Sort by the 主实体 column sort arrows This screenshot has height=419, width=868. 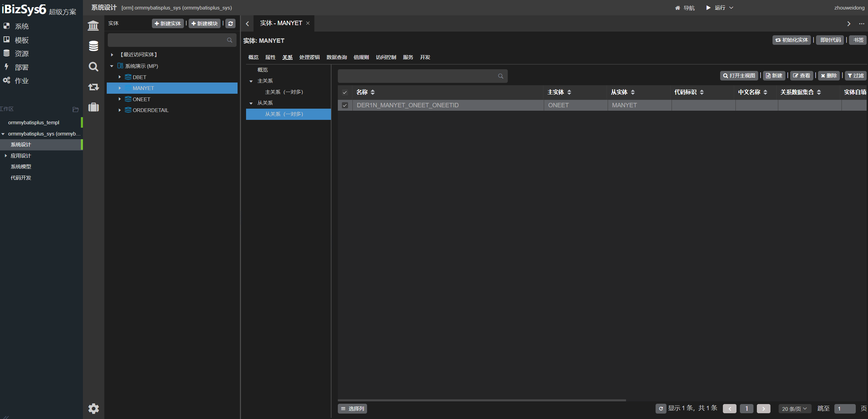click(x=569, y=92)
